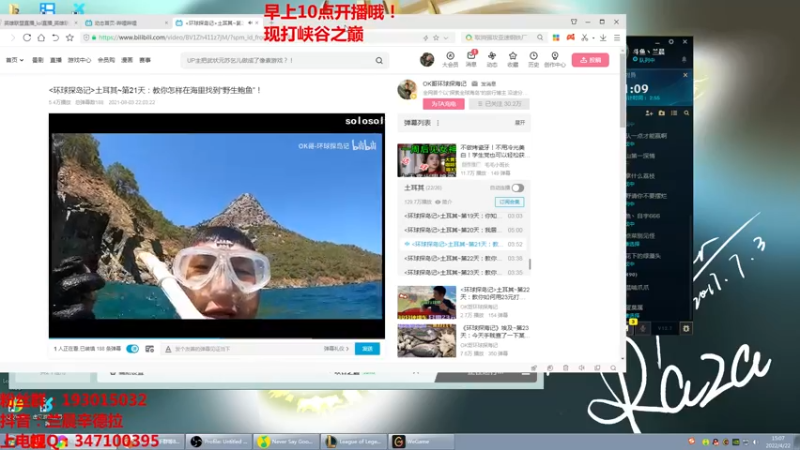Open 动态 activity feed icon
Viewport: 800px width, 450px height.
pyautogui.click(x=492, y=59)
